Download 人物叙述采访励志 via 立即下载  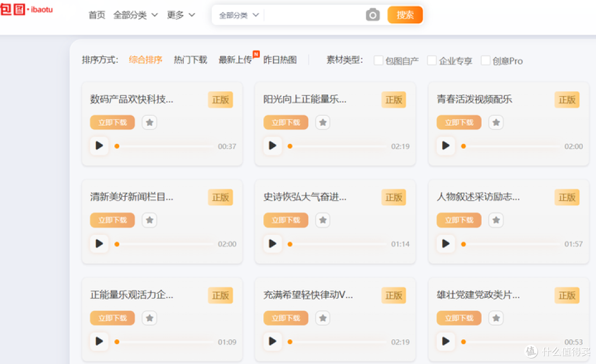[x=459, y=220]
